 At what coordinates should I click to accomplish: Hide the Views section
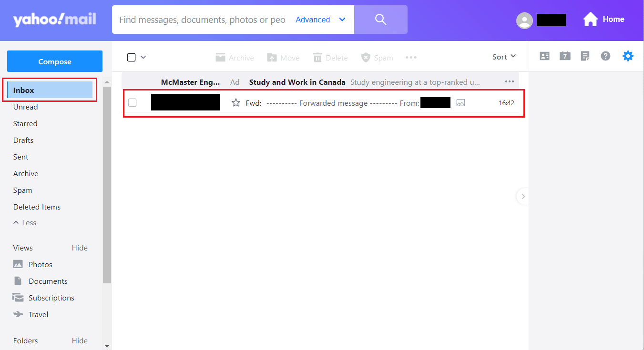[x=80, y=248]
